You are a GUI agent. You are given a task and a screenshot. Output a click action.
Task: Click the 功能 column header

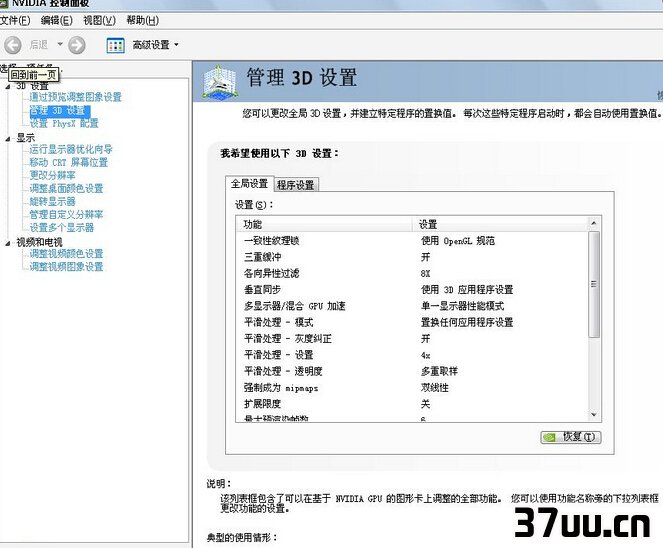tap(324, 224)
